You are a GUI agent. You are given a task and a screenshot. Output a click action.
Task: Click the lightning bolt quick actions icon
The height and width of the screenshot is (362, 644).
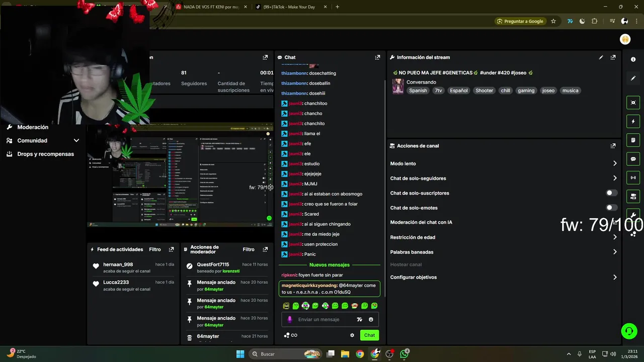tap(633, 121)
